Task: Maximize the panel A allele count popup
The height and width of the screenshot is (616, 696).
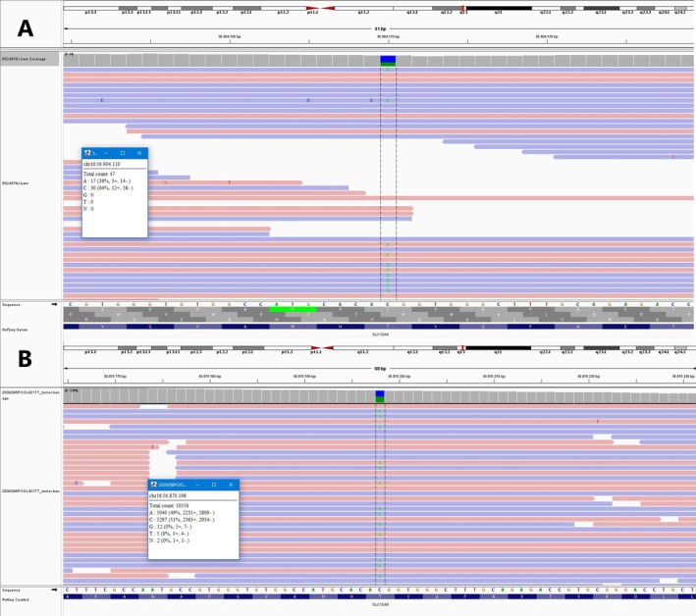Action: pos(123,153)
